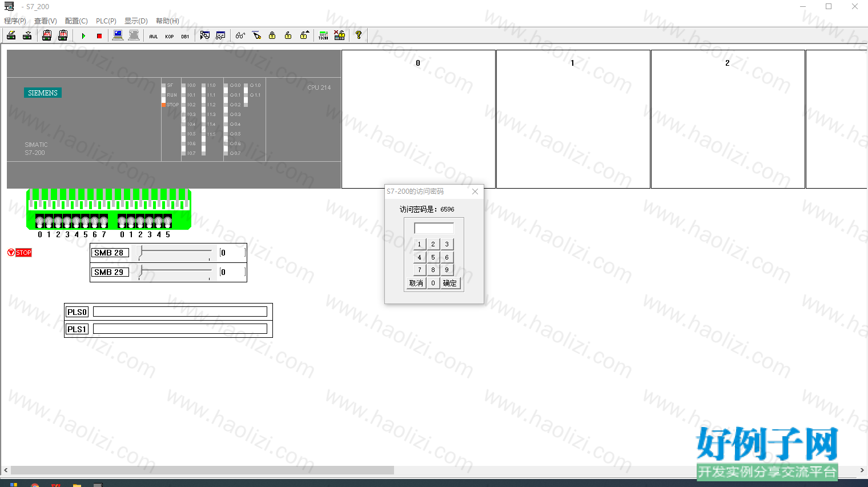Click keypad digit 6 in password dialog
This screenshot has height=487, width=868.
point(447,257)
